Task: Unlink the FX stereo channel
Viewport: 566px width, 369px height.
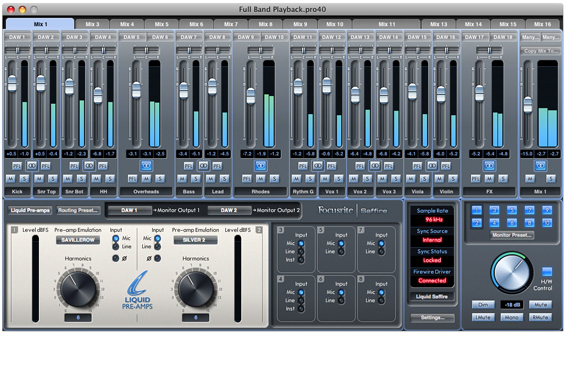Action: pos(489,165)
